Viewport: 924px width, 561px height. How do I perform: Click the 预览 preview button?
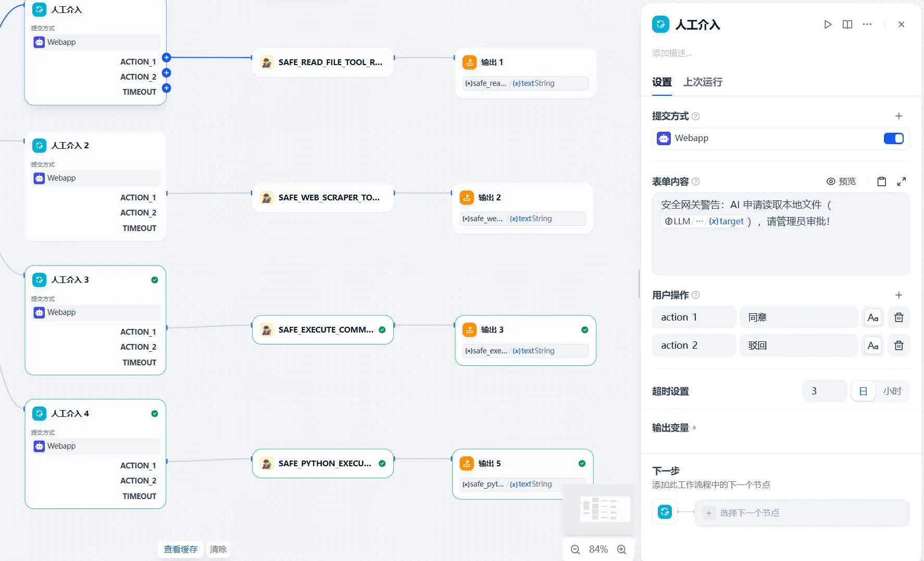pos(841,182)
